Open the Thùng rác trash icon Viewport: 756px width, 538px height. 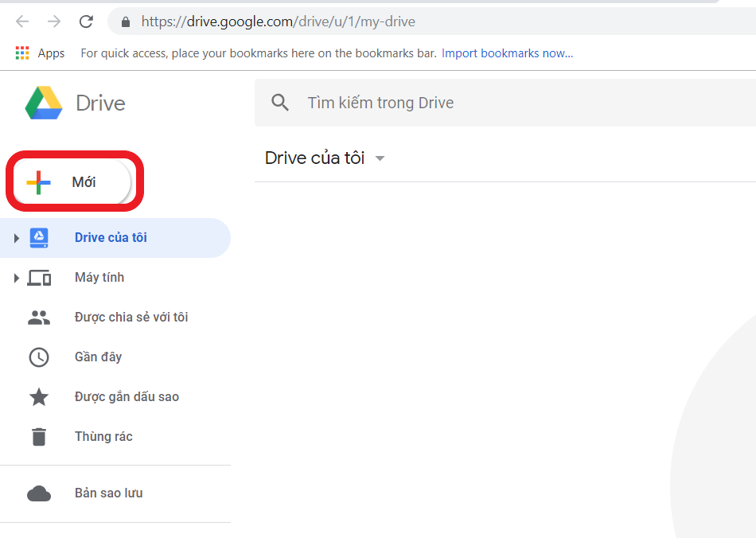pos(39,436)
